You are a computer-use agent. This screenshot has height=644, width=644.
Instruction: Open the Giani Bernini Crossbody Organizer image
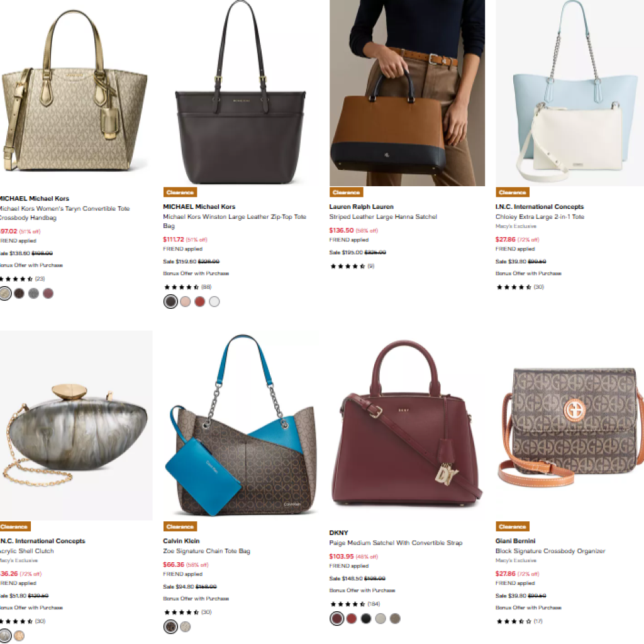pyautogui.click(x=570, y=426)
